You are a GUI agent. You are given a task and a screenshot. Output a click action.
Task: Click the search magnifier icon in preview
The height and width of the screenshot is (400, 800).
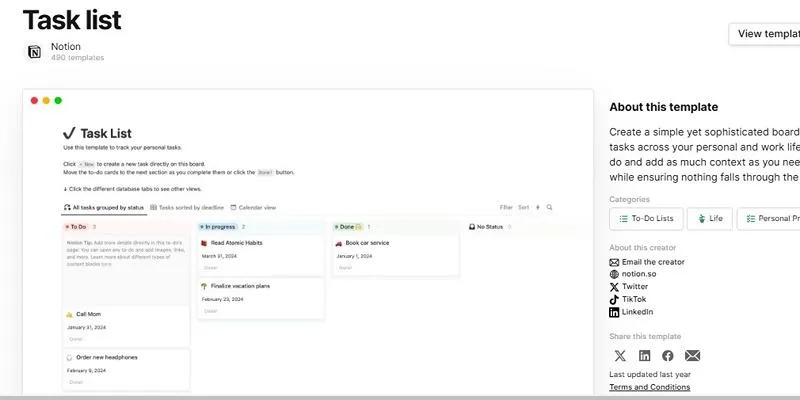[549, 208]
